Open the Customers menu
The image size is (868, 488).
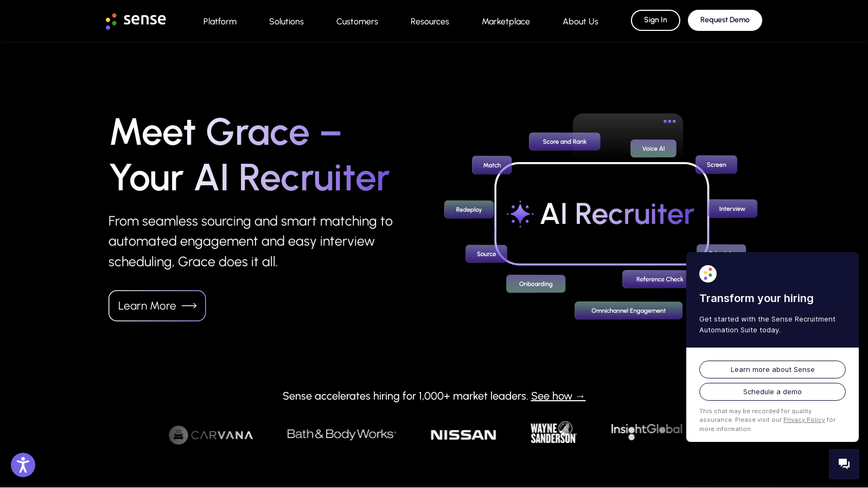[357, 22]
